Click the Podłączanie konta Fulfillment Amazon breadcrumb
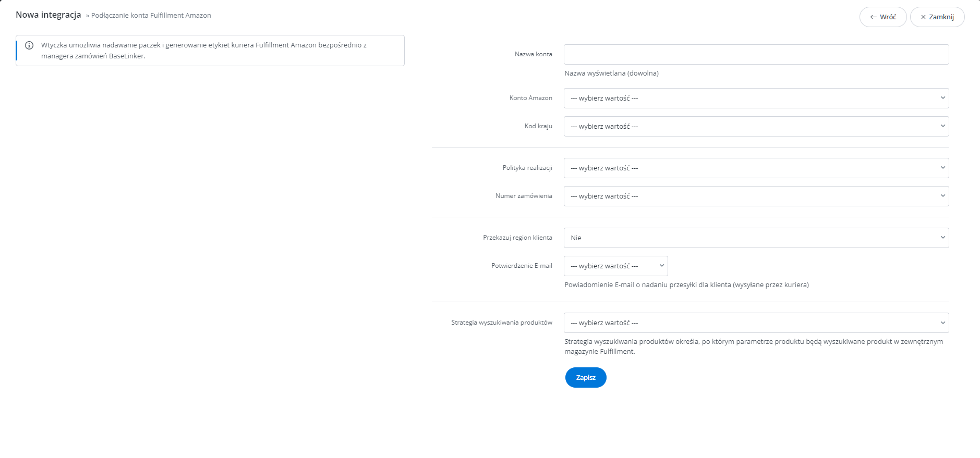The width and height of the screenshot is (980, 458). (151, 16)
